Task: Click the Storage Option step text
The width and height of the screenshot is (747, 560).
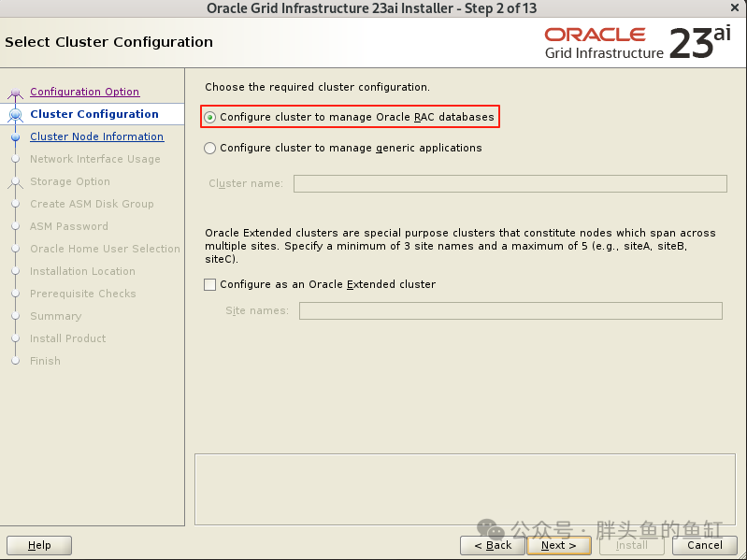Action: [70, 181]
